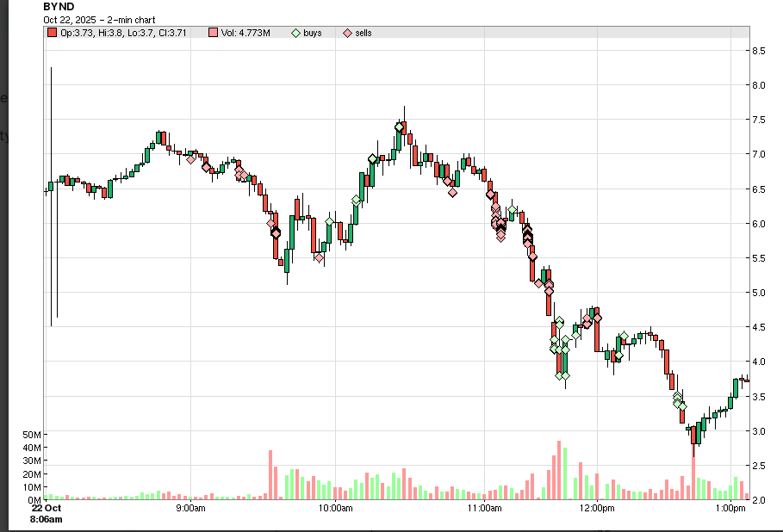
Task: Click the tall green volume bar after 11:45am
Action: [x=565, y=473]
